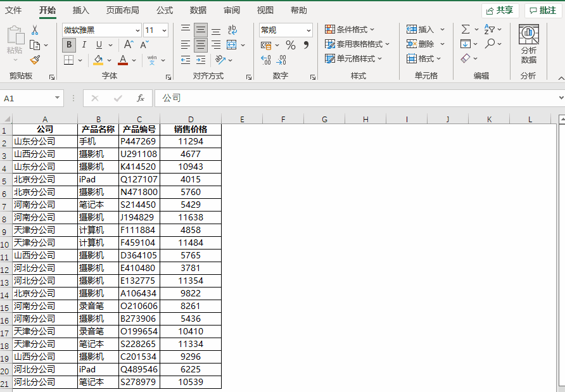Apply red font color A

(123, 60)
